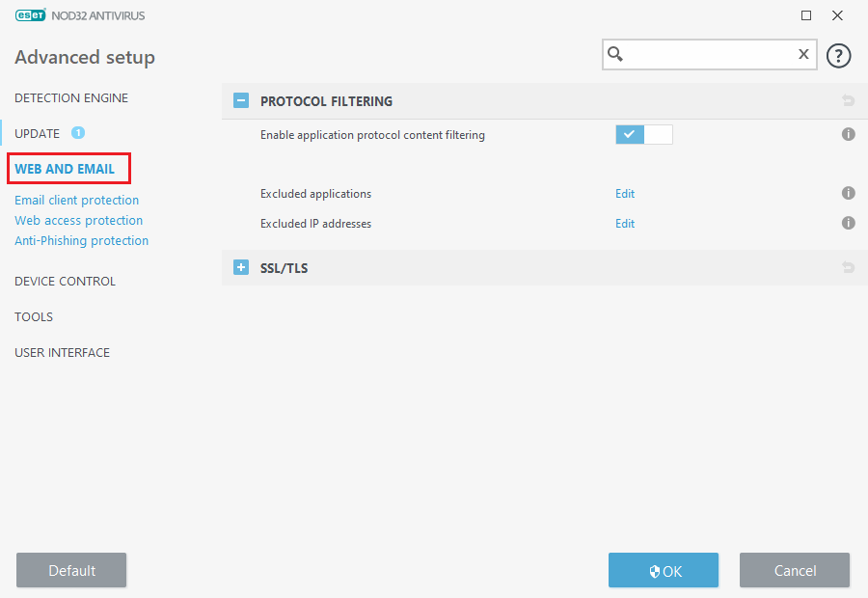Disable application protocol content filtering toggle
Image resolution: width=868 pixels, height=598 pixels.
[644, 135]
